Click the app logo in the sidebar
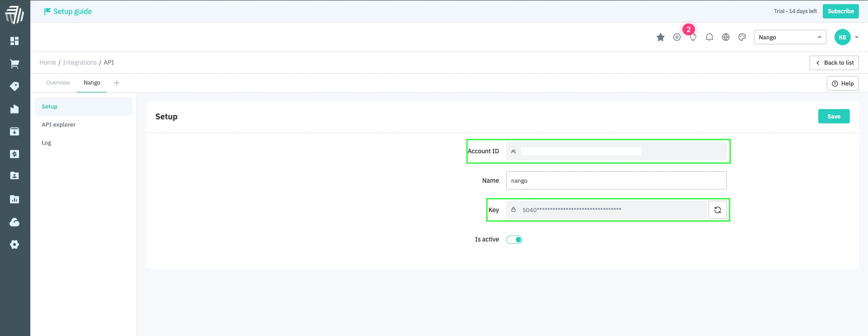Screen dimensions: 868x336 [x=14, y=15]
